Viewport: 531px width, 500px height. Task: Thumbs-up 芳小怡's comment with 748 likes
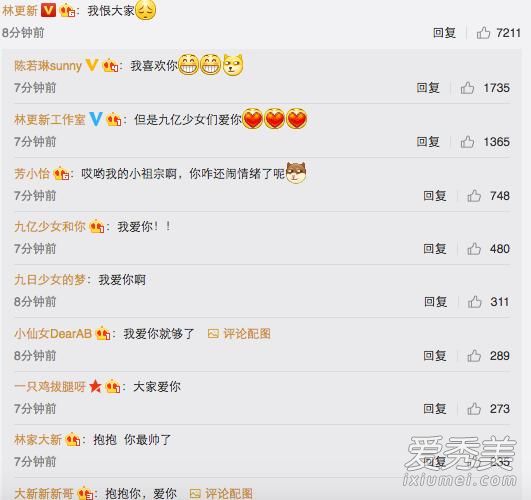tap(474, 195)
